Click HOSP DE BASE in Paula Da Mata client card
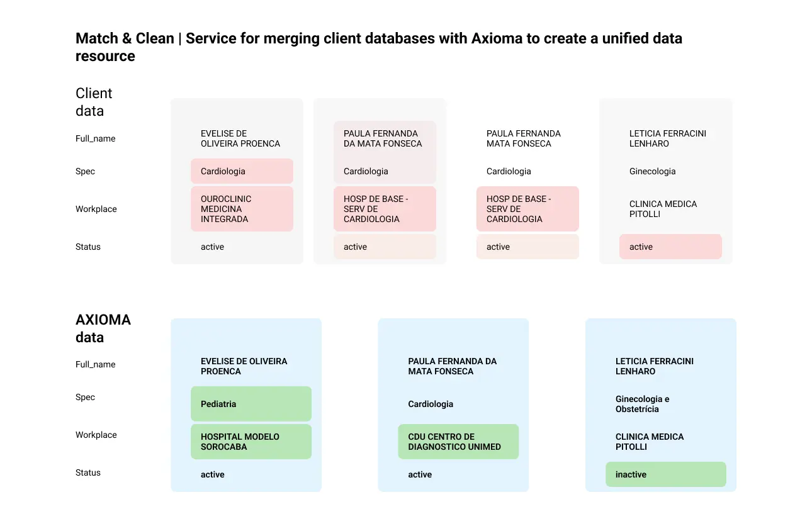 (x=385, y=209)
